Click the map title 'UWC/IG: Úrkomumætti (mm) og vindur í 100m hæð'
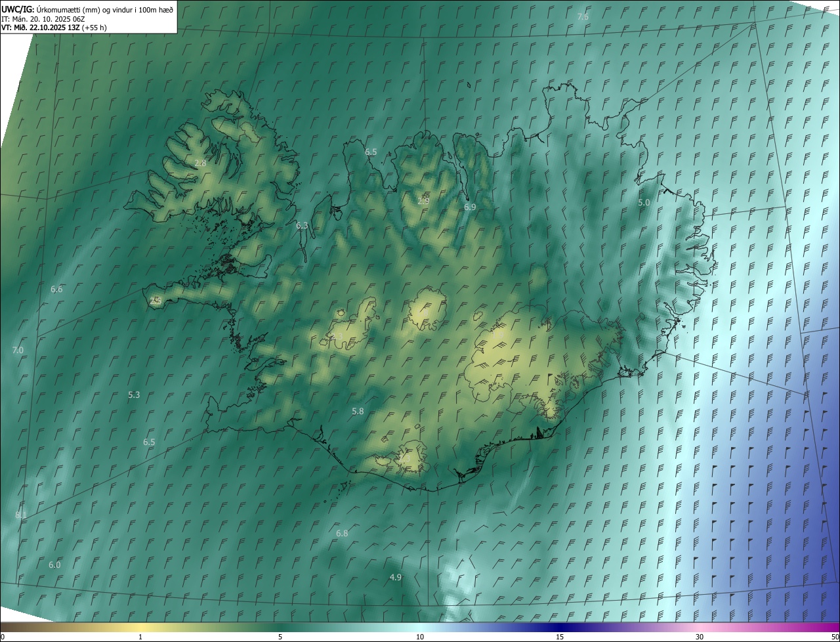This screenshot has width=840, height=642. click(x=87, y=9)
